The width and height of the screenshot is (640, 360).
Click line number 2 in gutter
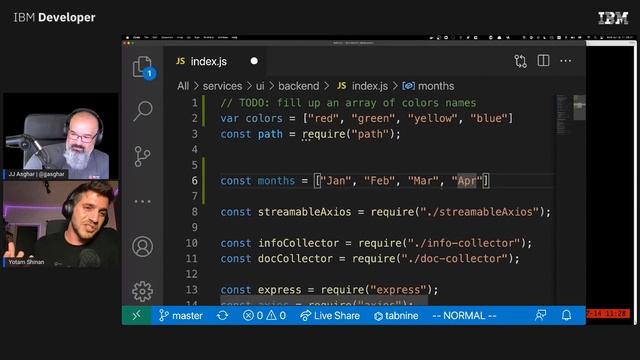[195, 118]
